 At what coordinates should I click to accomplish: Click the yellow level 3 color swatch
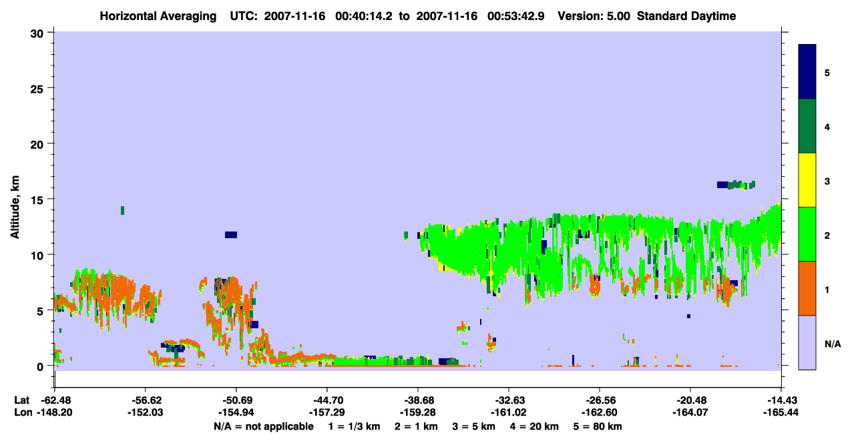point(807,180)
